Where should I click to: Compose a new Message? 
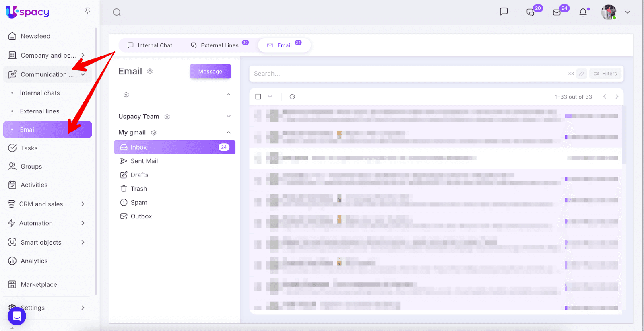click(x=211, y=72)
